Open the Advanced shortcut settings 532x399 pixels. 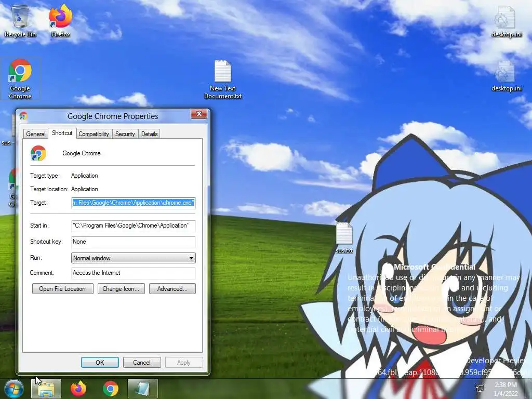pyautogui.click(x=172, y=289)
